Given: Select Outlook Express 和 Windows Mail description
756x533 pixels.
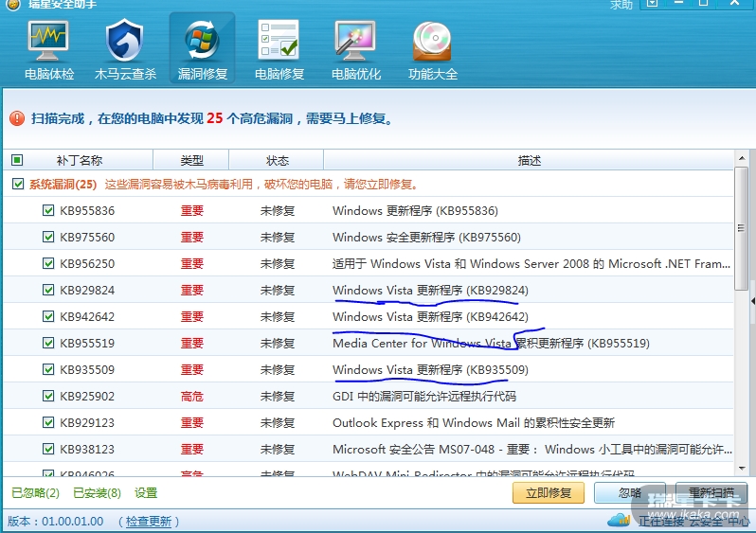Looking at the screenshot, I should 474,422.
